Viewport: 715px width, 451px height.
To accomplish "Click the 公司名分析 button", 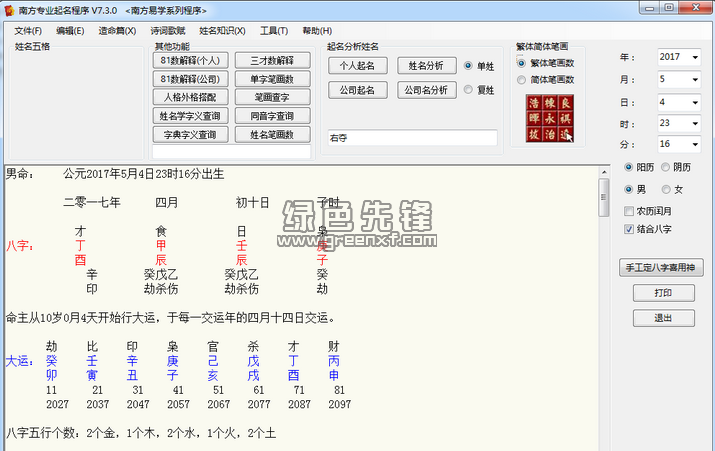I will coord(426,90).
